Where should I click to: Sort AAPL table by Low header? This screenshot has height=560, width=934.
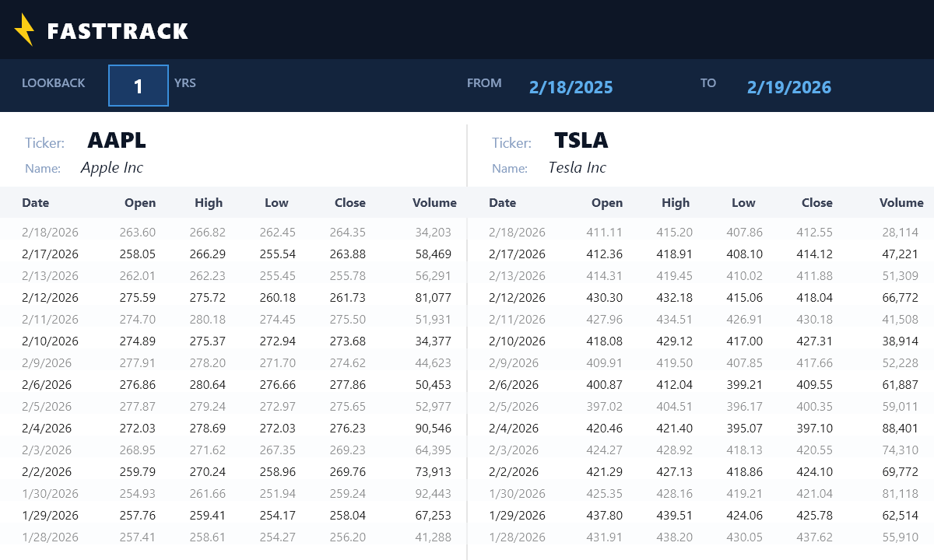276,202
